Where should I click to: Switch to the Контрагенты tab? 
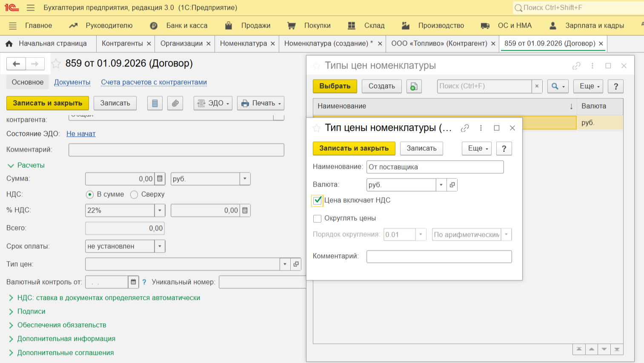122,43
